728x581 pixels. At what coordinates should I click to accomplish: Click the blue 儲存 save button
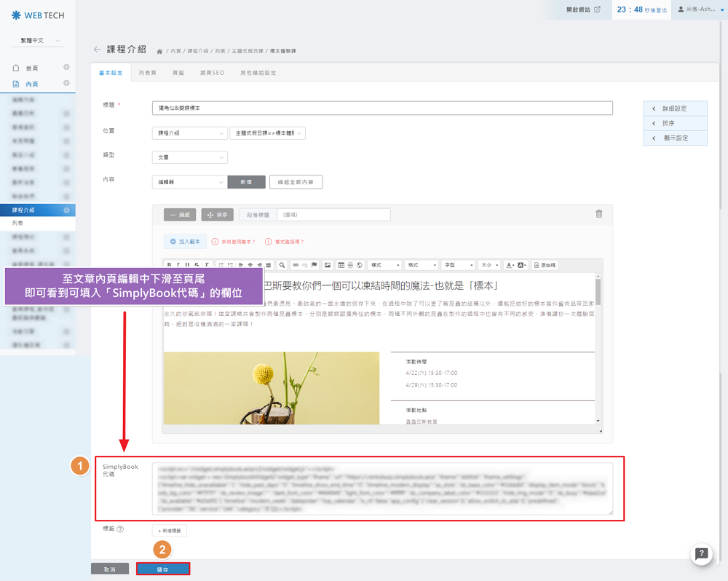tap(163, 569)
